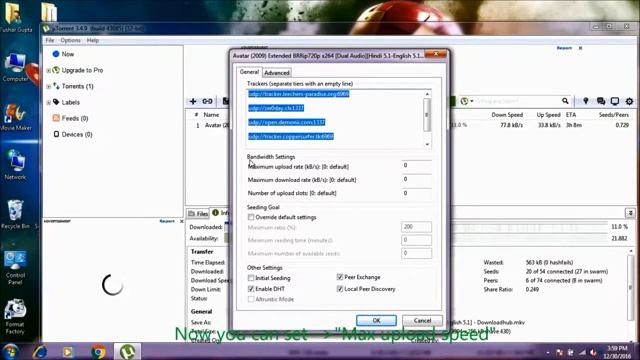Viewport: 640px width, 360px height.
Task: Collapse the detail pane with arrow button
Action: pos(630,213)
